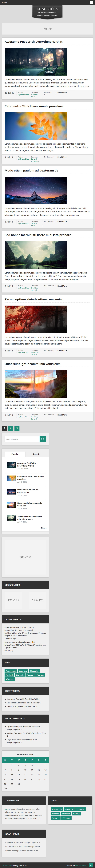
Task: Open the 300x250 ad placeholder
Action: (25, 557)
